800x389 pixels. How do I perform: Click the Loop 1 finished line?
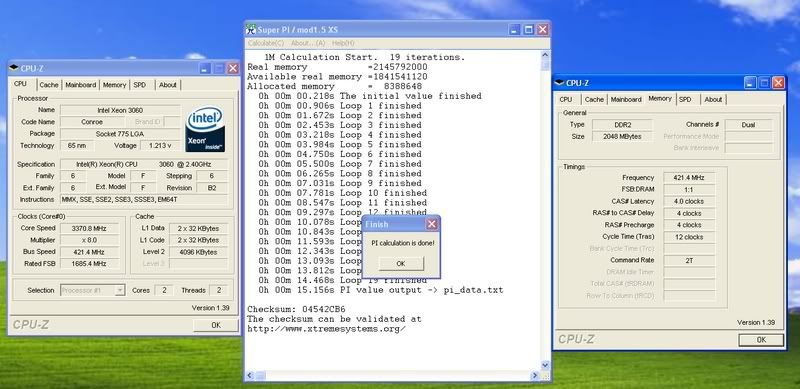[340, 106]
